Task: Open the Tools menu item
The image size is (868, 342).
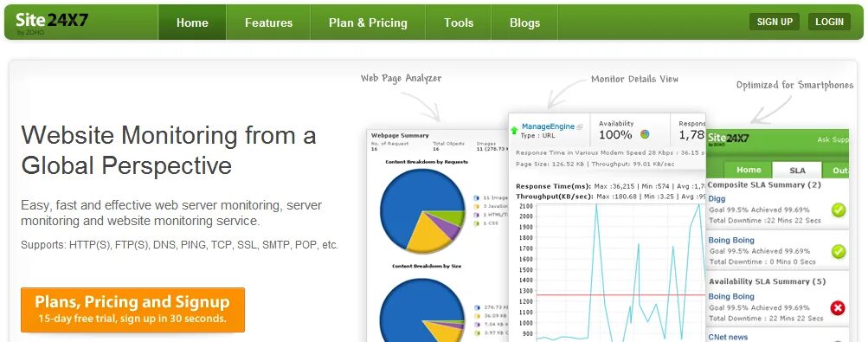Action: point(459,23)
